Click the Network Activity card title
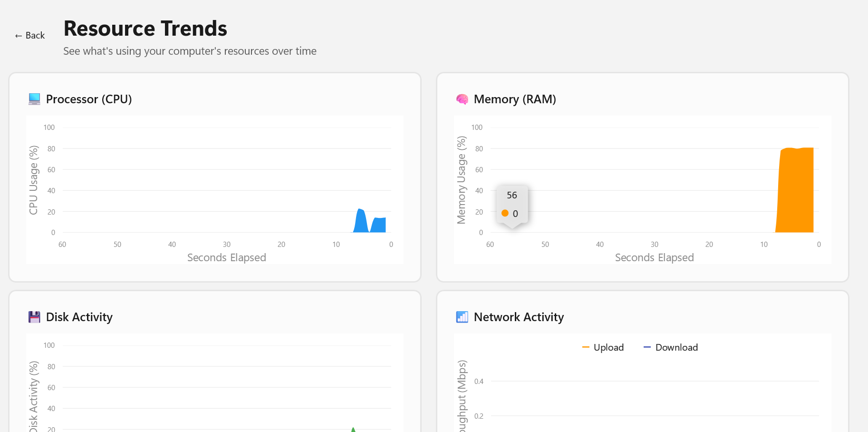 [519, 317]
